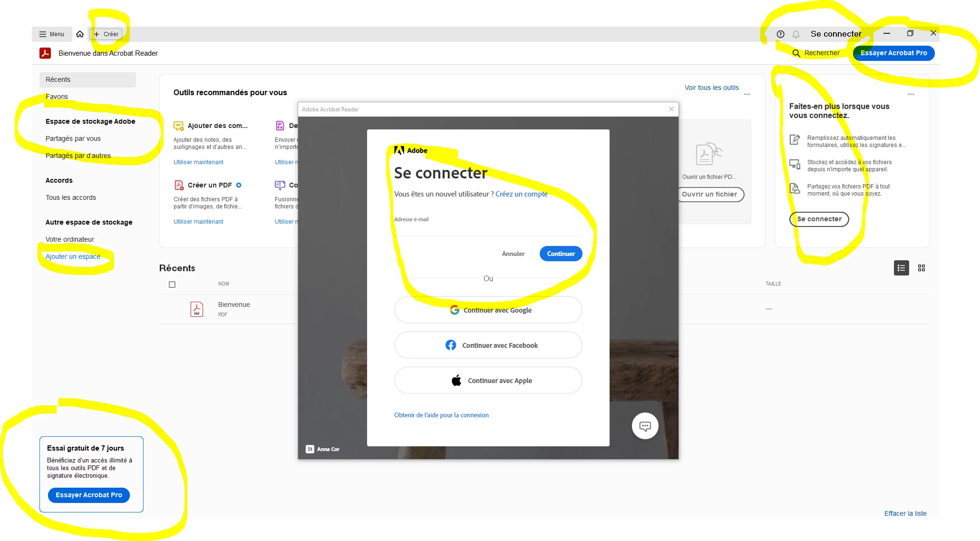Click the Bienvenue PDF file icon
This screenshot has width=980, height=541.
pos(196,309)
